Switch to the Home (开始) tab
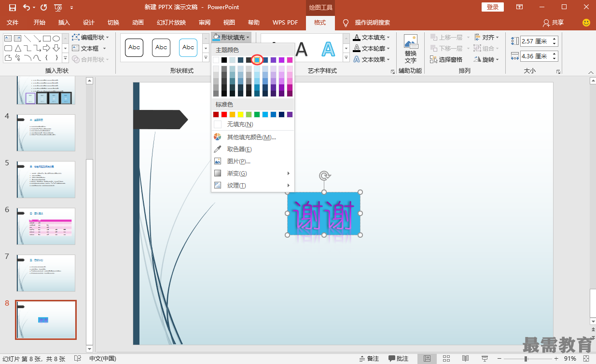The width and height of the screenshot is (596, 364). (40, 23)
